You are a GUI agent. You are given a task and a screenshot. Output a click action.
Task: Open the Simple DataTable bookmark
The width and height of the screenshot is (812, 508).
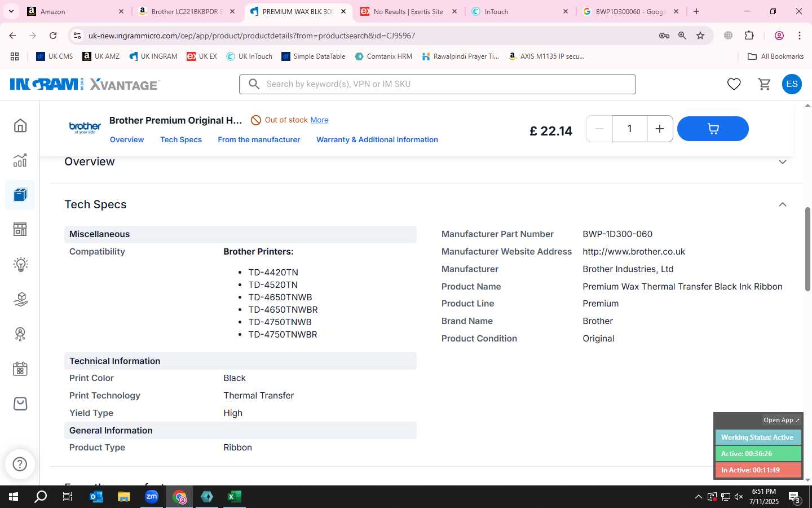tap(313, 56)
